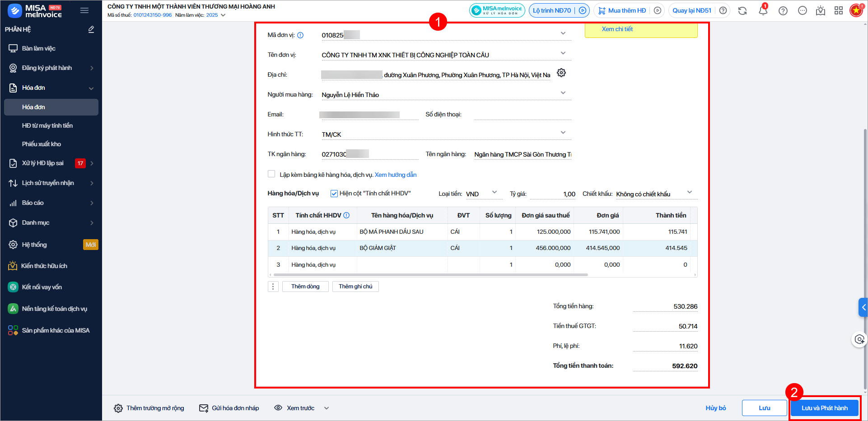The width and height of the screenshot is (868, 421).
Task: Click the notification bell icon
Action: point(763,11)
